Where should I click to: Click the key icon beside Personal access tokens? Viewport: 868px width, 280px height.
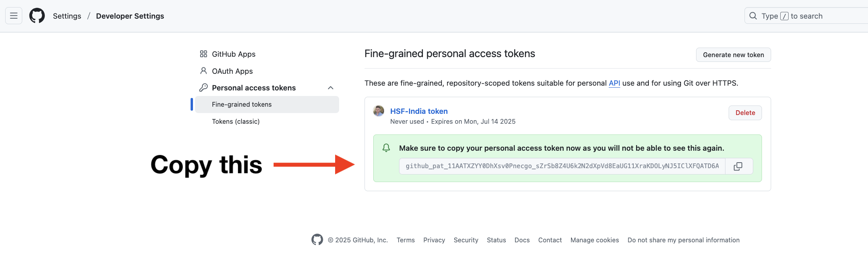click(x=203, y=88)
